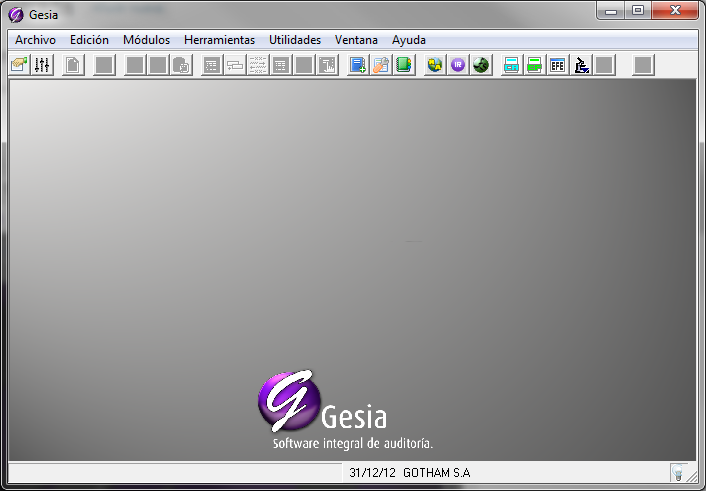
Task: Click the blue document with green plus icon
Action: tap(358, 65)
